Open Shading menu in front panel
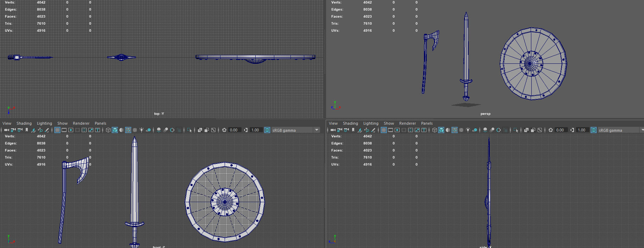This screenshot has height=248, width=644. click(24, 123)
